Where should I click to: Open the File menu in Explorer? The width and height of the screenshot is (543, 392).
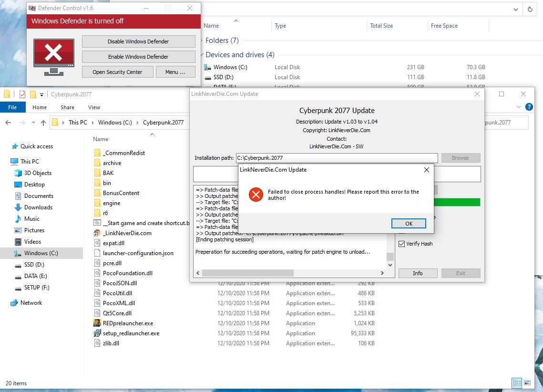[12, 107]
